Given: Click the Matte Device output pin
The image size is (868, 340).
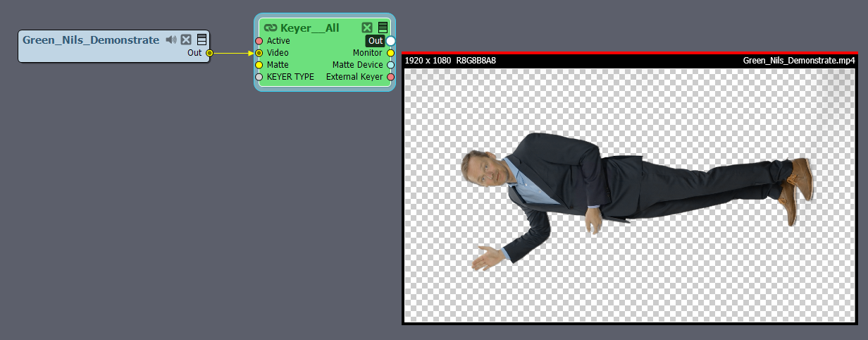Looking at the screenshot, I should click(x=391, y=65).
